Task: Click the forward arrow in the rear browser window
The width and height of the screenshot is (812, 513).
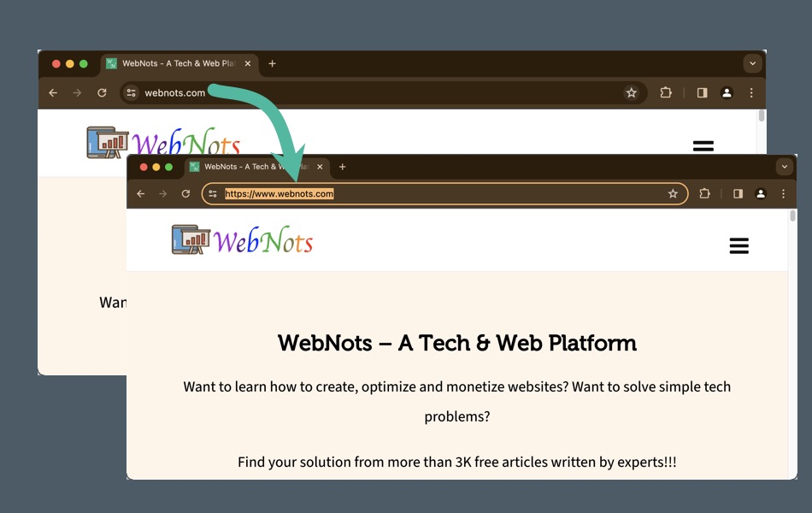Action: [77, 92]
